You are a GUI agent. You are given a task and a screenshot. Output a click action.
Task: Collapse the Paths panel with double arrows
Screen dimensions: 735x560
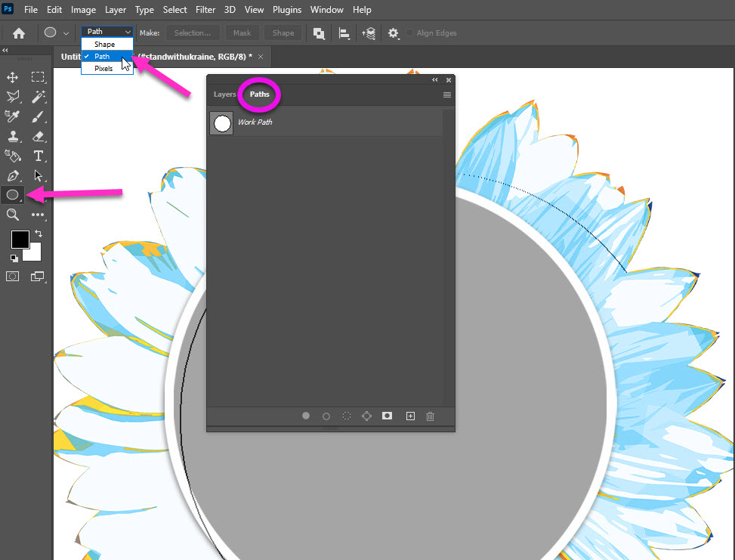pos(435,80)
